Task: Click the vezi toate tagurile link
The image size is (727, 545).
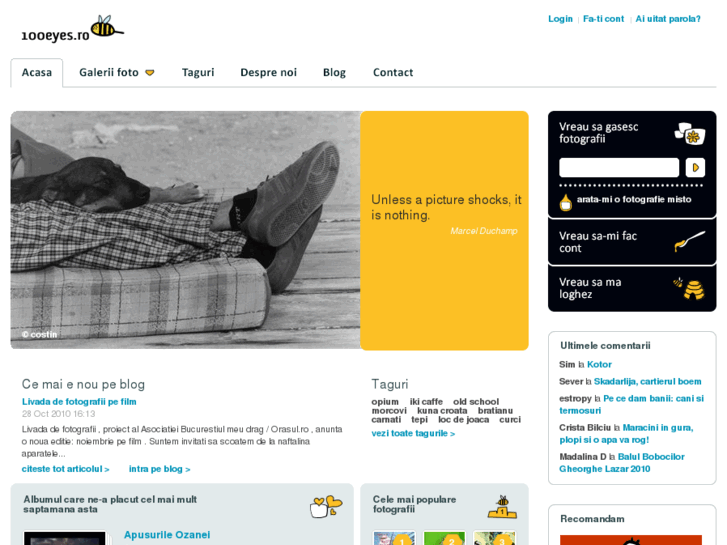Action: pyautogui.click(x=413, y=433)
